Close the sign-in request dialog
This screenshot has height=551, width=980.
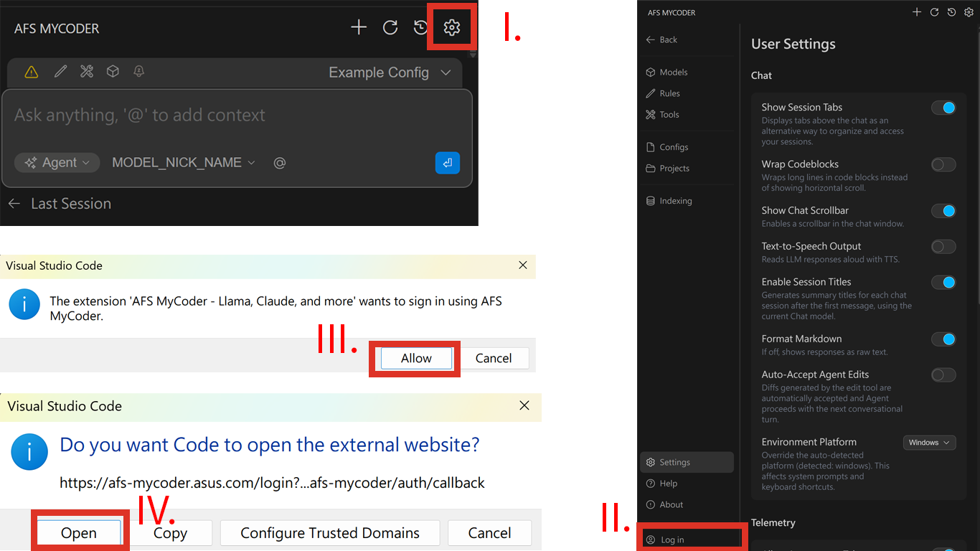tap(523, 265)
